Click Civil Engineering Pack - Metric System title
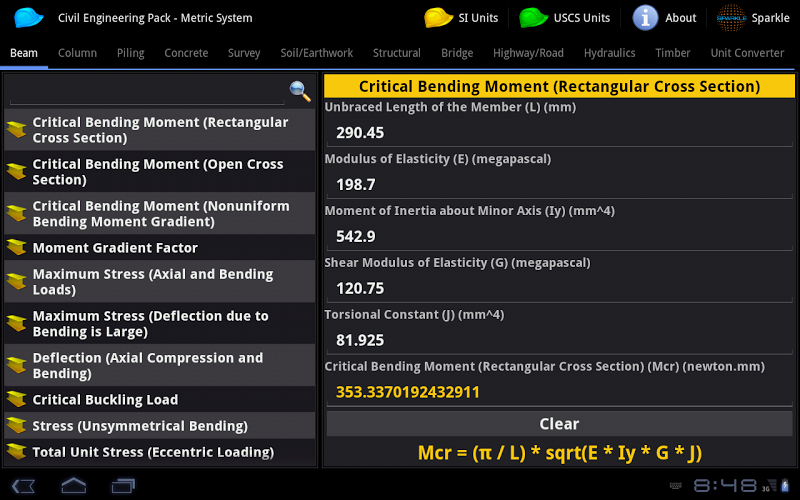 tap(155, 18)
